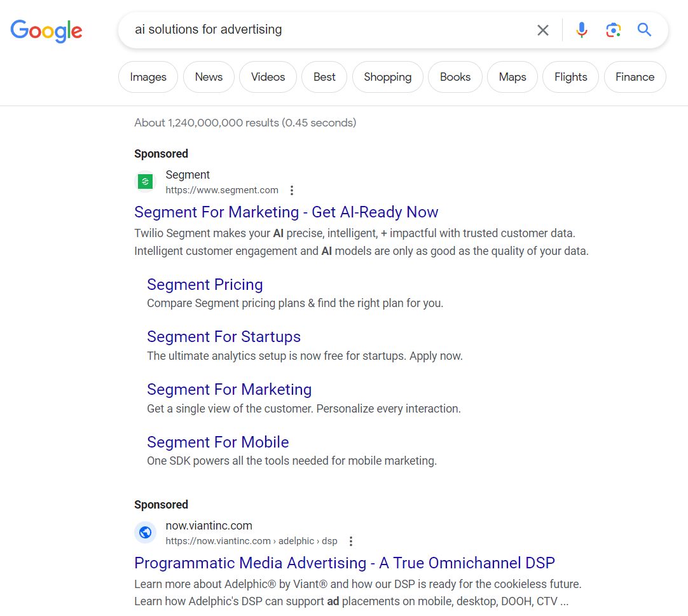Open three-dot menu beside viantinc.com URL
This screenshot has height=616, width=688.
click(350, 541)
